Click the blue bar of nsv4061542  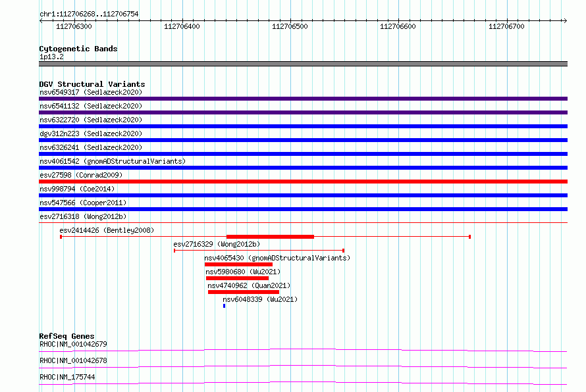[x=303, y=168]
